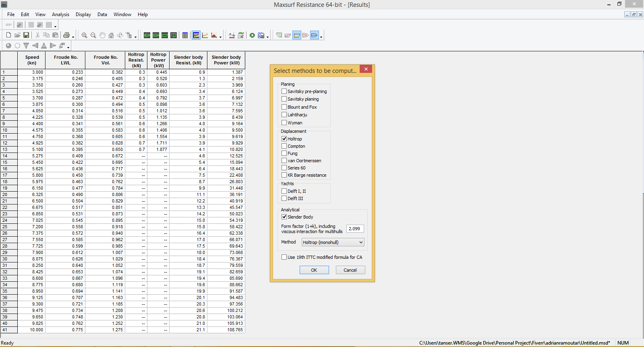Image resolution: width=644 pixels, height=347 pixels.
Task: Select the Pan hand tool
Action: (x=102, y=35)
